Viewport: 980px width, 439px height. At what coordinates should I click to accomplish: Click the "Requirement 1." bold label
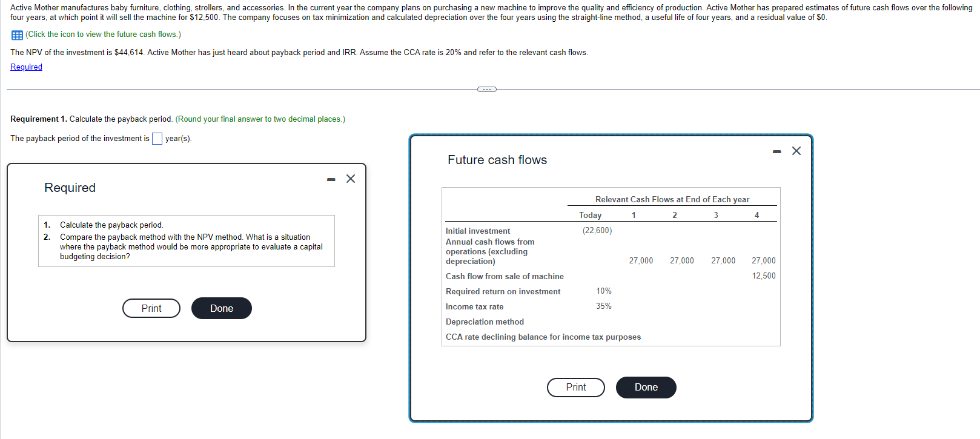(39, 119)
